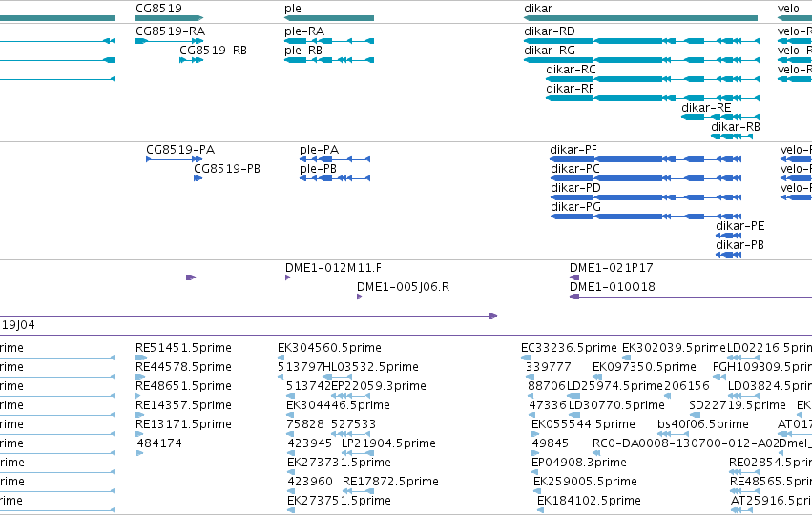Click the 423945 feature label
The height and width of the screenshot is (515, 812).
[x=310, y=444]
